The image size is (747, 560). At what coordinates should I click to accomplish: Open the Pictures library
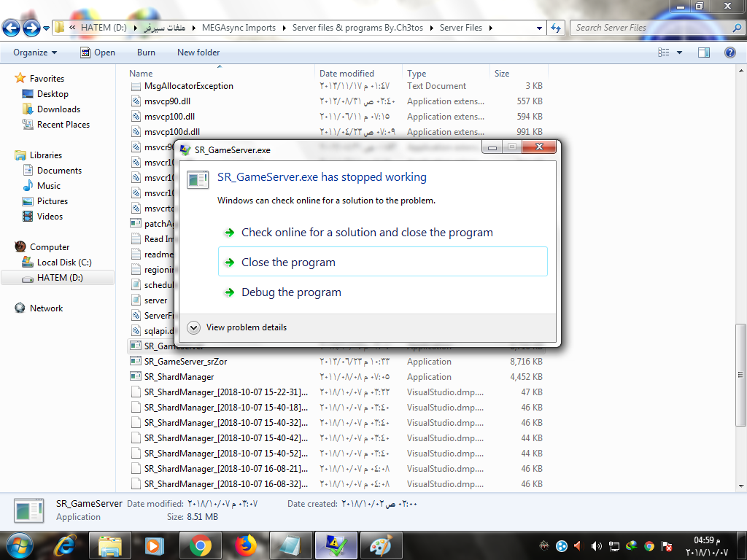point(53,201)
